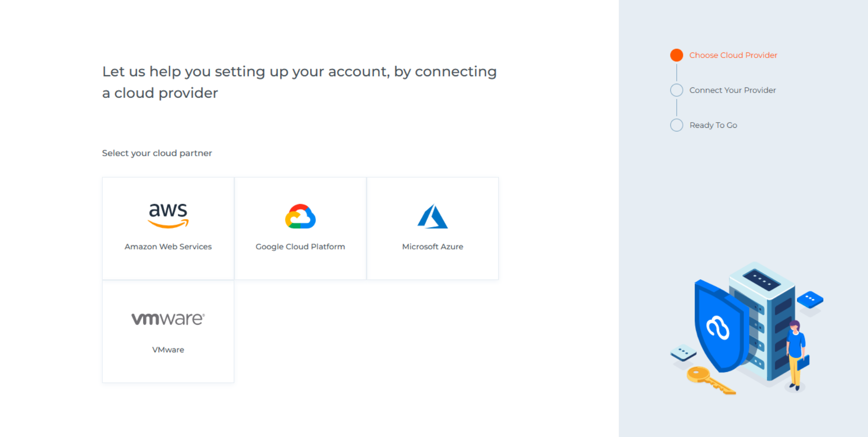Click the Google Cloud logo icon
This screenshot has width=868, height=437.
(x=301, y=217)
